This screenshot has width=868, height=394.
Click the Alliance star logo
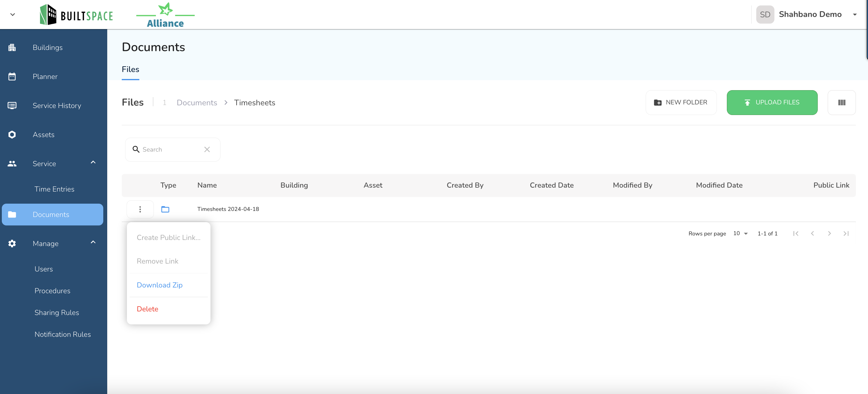[165, 15]
